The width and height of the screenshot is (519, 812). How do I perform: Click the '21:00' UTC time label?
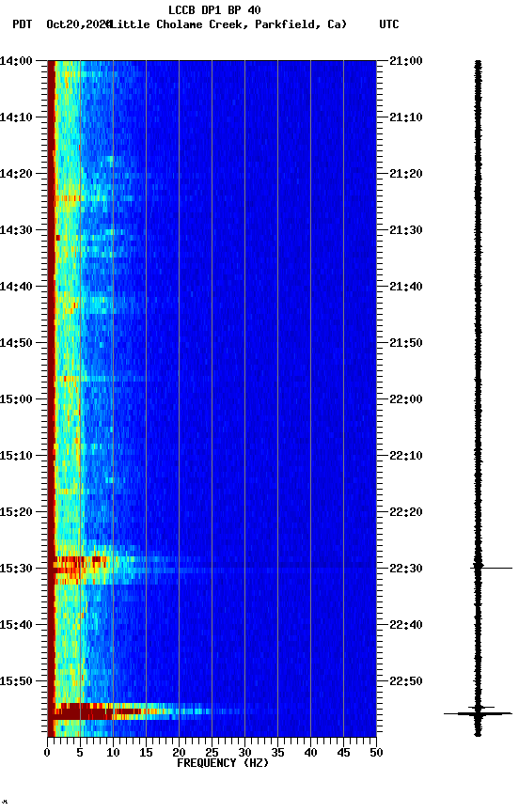pyautogui.click(x=406, y=61)
